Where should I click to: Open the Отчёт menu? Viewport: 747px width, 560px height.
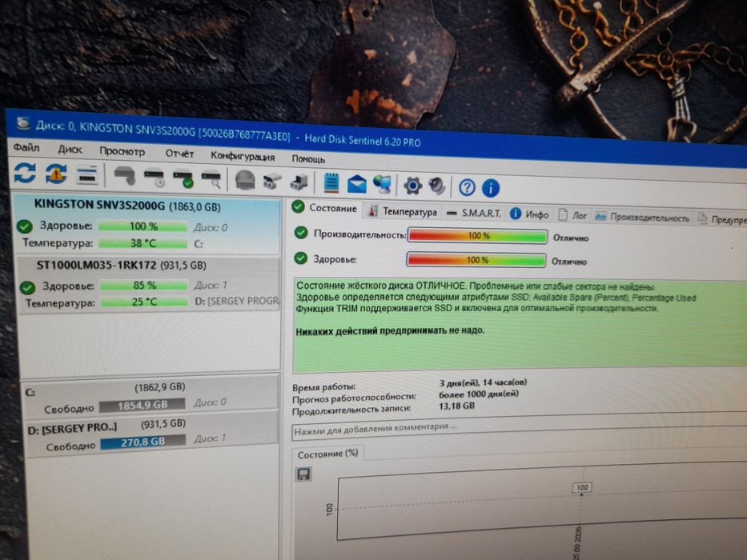coord(179,154)
